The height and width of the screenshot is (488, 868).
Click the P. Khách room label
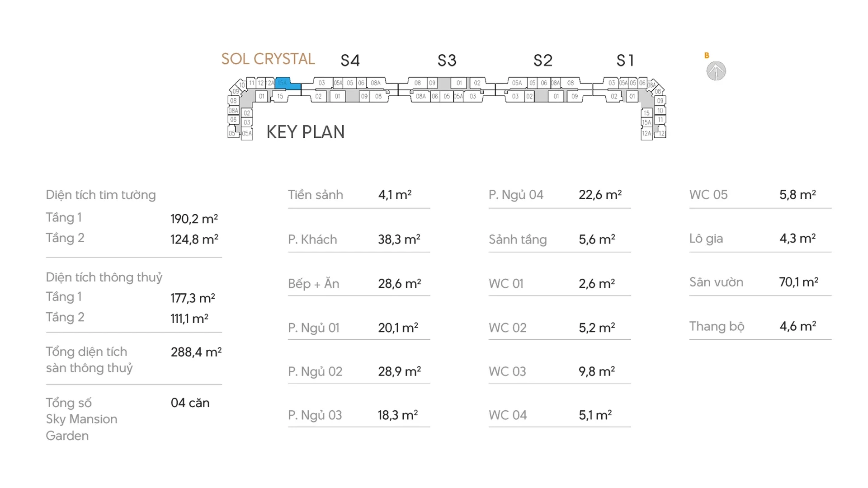(x=312, y=239)
